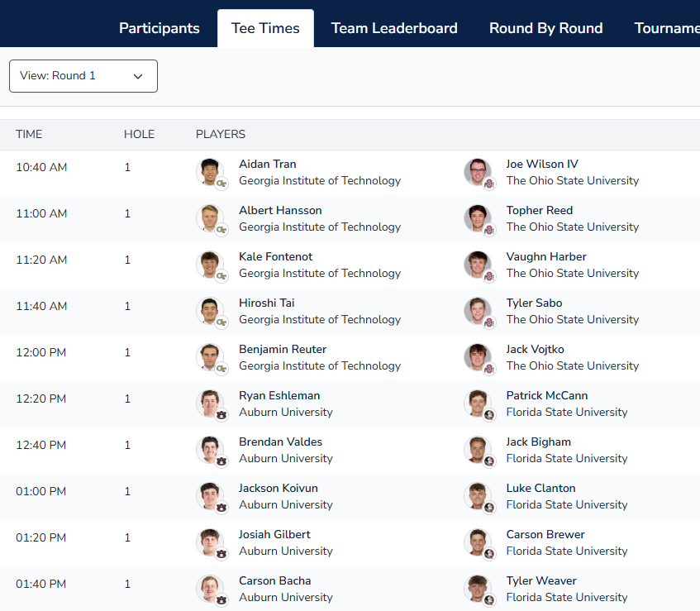Open Tyler Weaver's name link
Image resolution: width=700 pixels, height=611 pixels.
(541, 580)
